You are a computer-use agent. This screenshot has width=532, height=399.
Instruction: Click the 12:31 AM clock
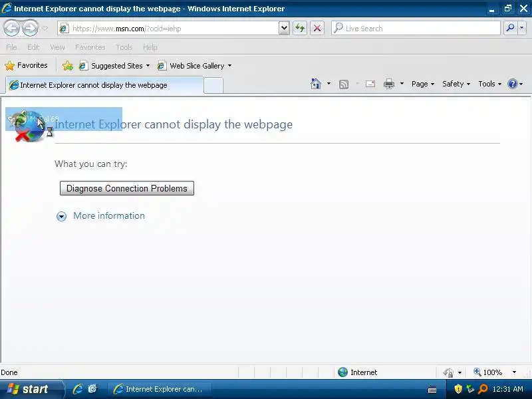507,389
